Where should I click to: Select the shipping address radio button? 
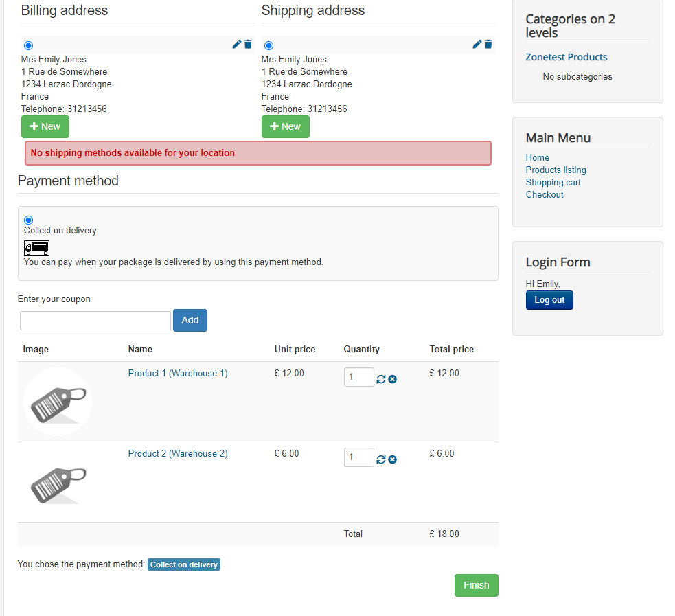(x=268, y=46)
